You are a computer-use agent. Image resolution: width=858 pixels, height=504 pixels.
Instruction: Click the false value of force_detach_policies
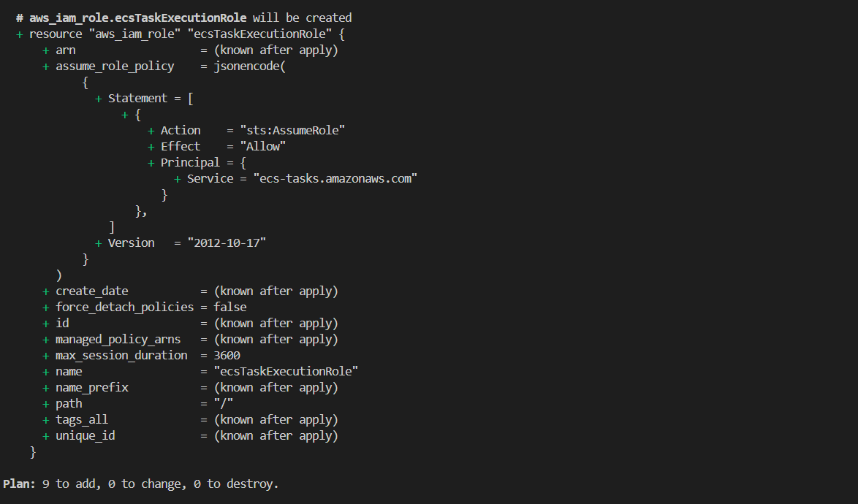coord(230,307)
